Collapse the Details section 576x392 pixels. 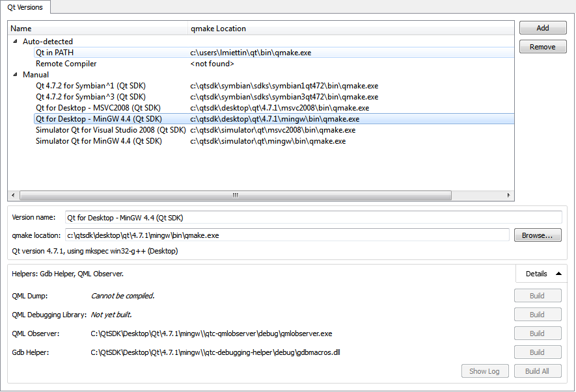542,274
